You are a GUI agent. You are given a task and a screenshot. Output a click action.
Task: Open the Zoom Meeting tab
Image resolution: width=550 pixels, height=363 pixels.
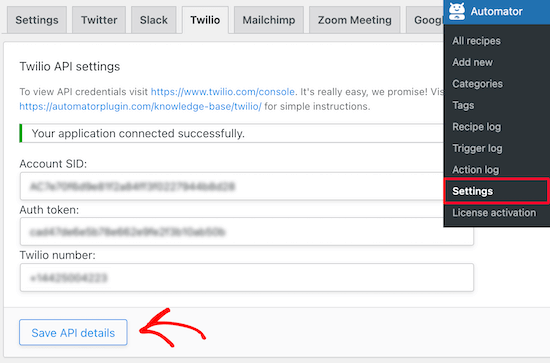tap(355, 20)
